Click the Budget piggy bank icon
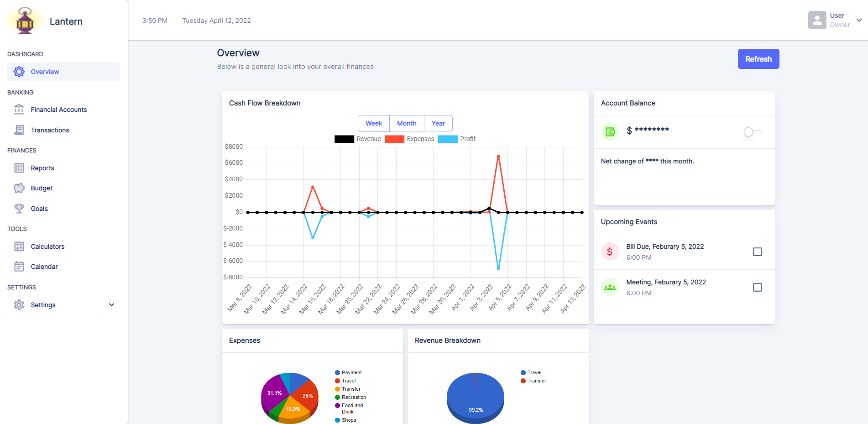Viewport: 868px width, 424px height. point(19,188)
